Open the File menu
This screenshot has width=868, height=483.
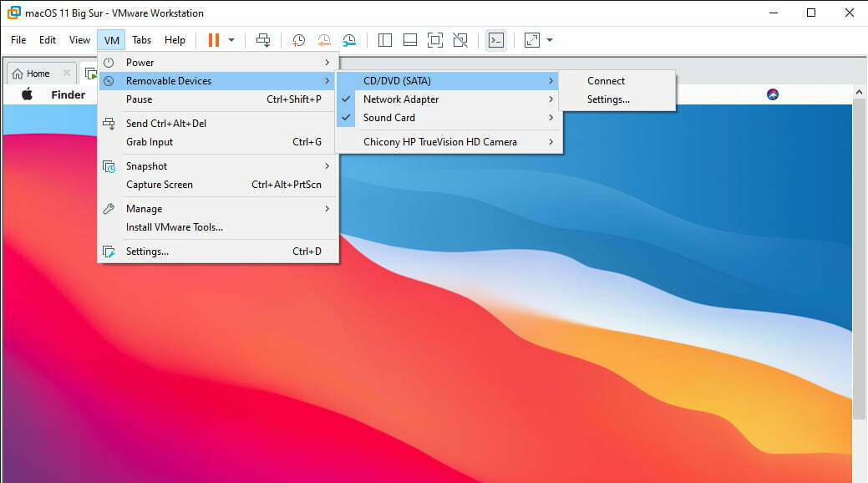click(x=18, y=40)
